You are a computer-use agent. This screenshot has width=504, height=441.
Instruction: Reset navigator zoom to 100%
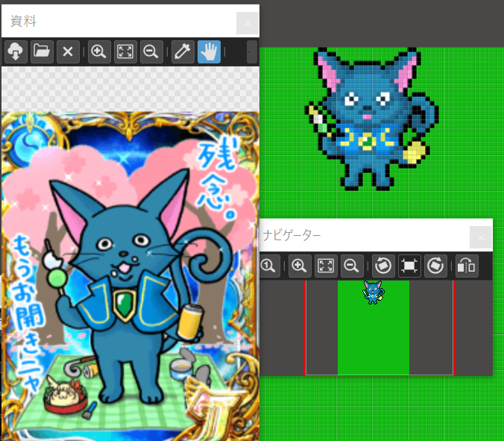pos(268,266)
